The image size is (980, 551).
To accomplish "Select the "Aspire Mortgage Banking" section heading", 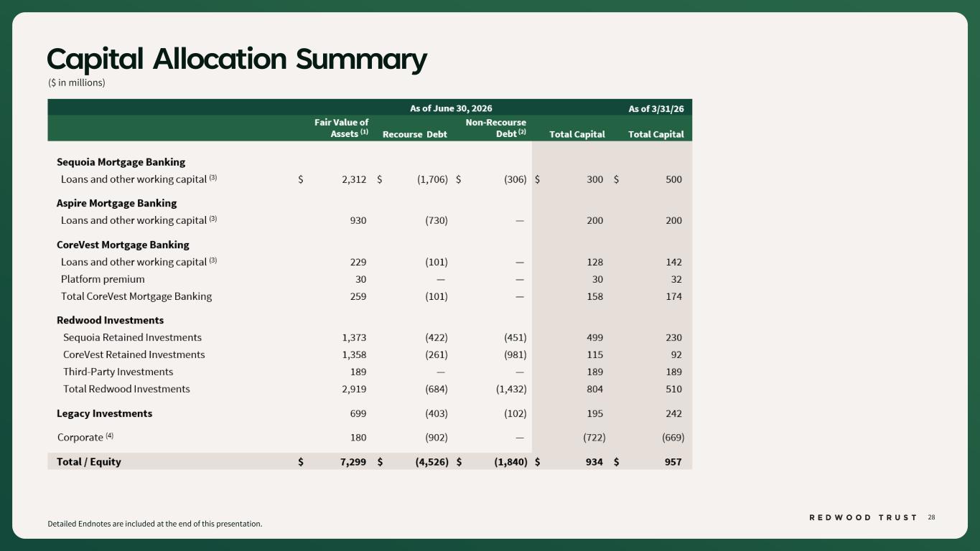I will tap(117, 203).
